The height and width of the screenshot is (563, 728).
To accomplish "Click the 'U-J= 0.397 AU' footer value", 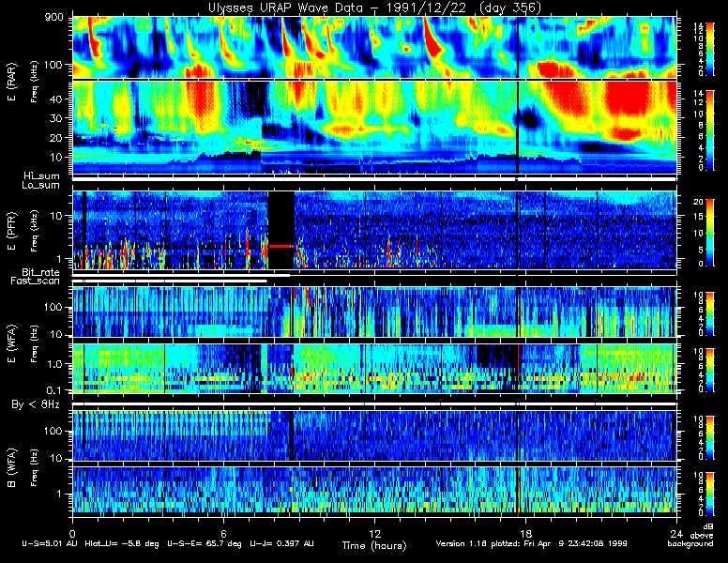I will point(281,543).
